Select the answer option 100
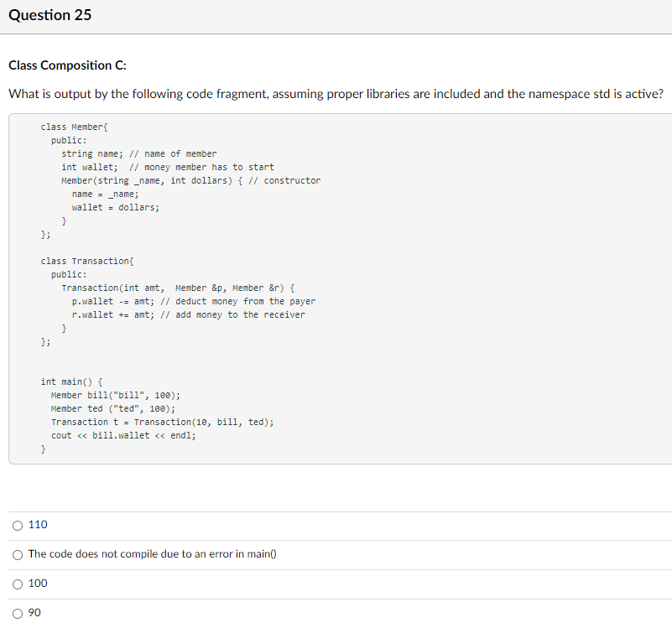 click(18, 584)
